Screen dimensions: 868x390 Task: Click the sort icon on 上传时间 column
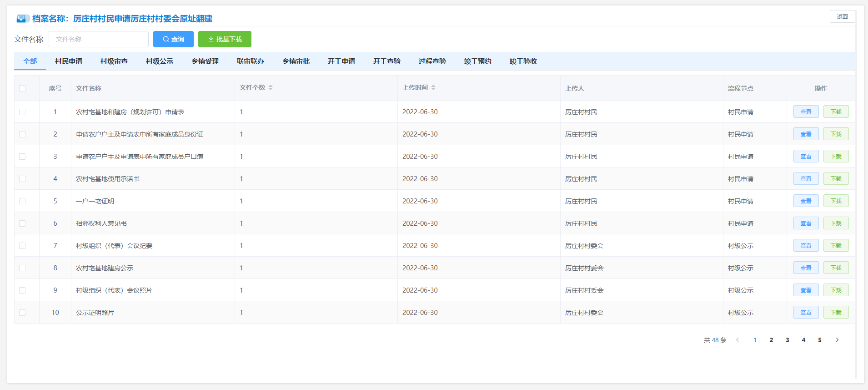(x=433, y=87)
